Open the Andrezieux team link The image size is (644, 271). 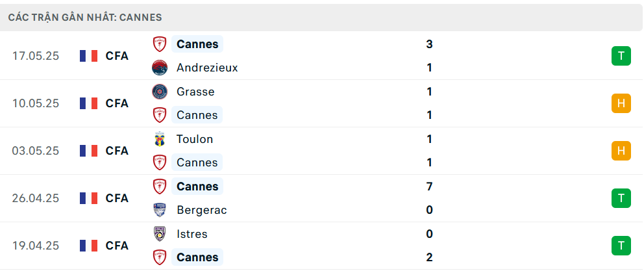[207, 68]
